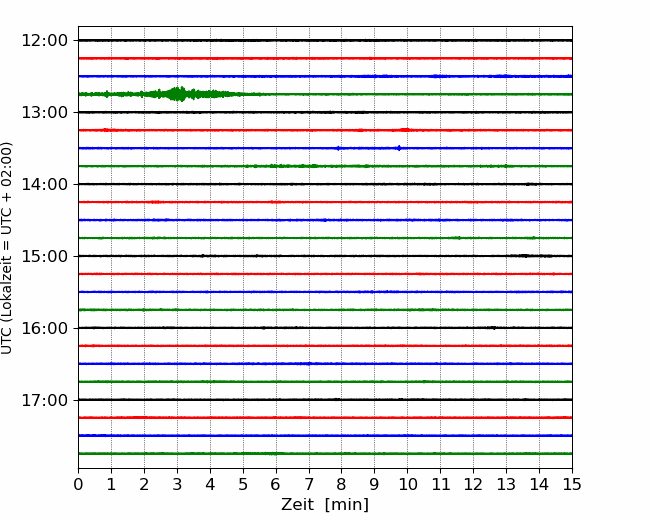Click the black blip near minute 12.5 at 16:00
This screenshot has width=650, height=520.
(492, 328)
